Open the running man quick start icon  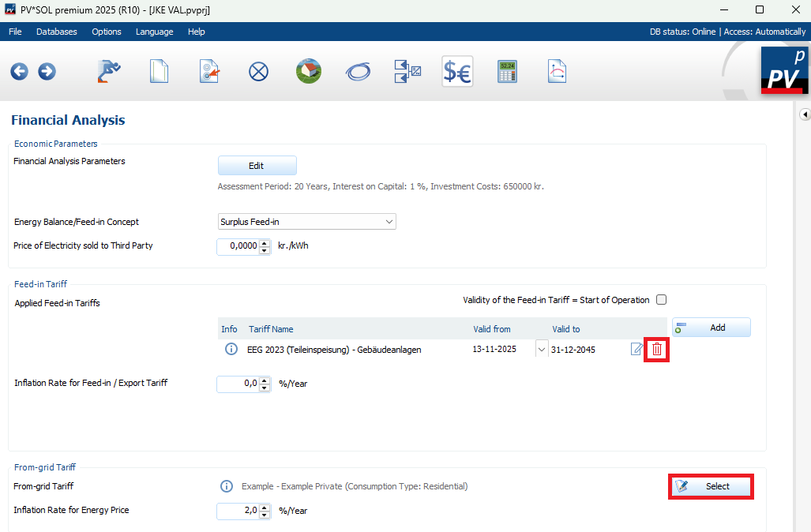109,72
